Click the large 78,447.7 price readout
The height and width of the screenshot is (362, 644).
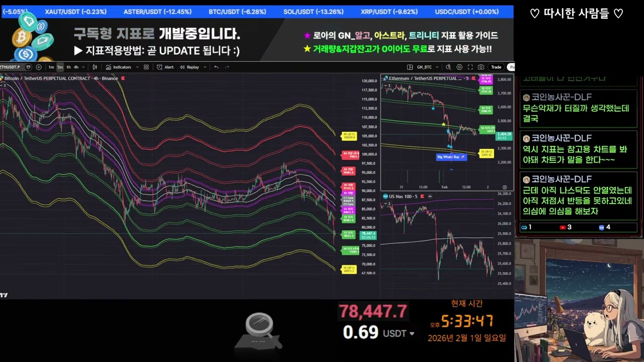click(372, 312)
